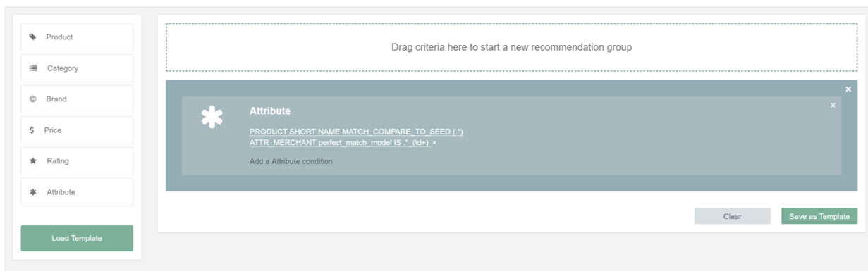
Task: Edit the PRODUCT SHORT NAME MATCH_COMPARE_TO_SEED condition
Action: 356,132
